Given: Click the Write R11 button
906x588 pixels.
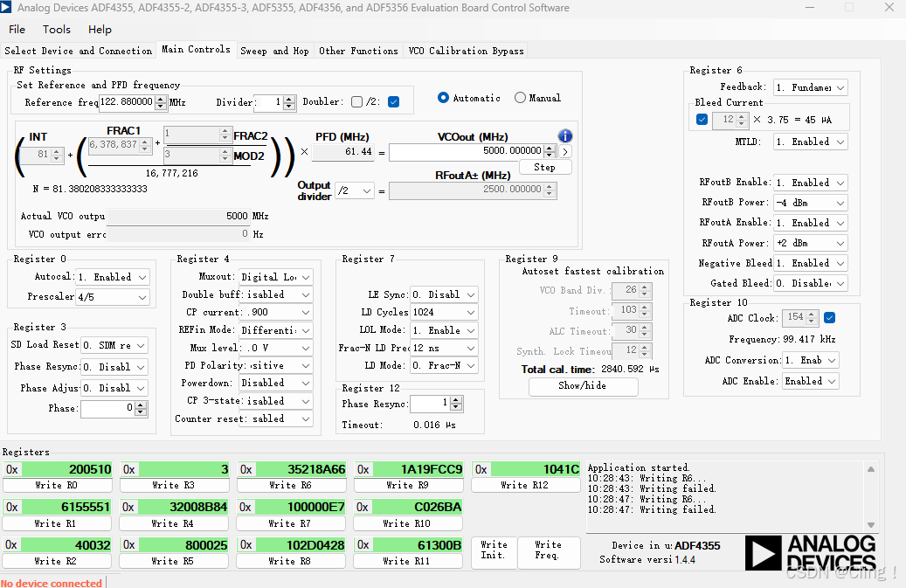Looking at the screenshot, I should (x=407, y=561).
